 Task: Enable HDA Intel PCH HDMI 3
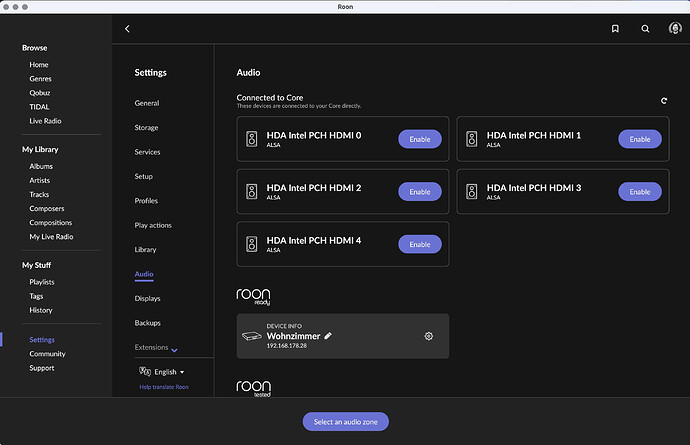[x=640, y=191]
